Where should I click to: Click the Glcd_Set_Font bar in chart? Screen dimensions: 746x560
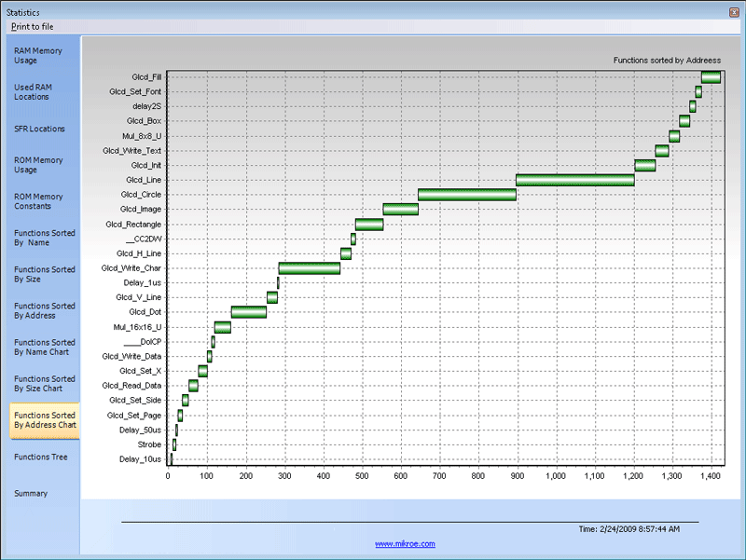698,91
